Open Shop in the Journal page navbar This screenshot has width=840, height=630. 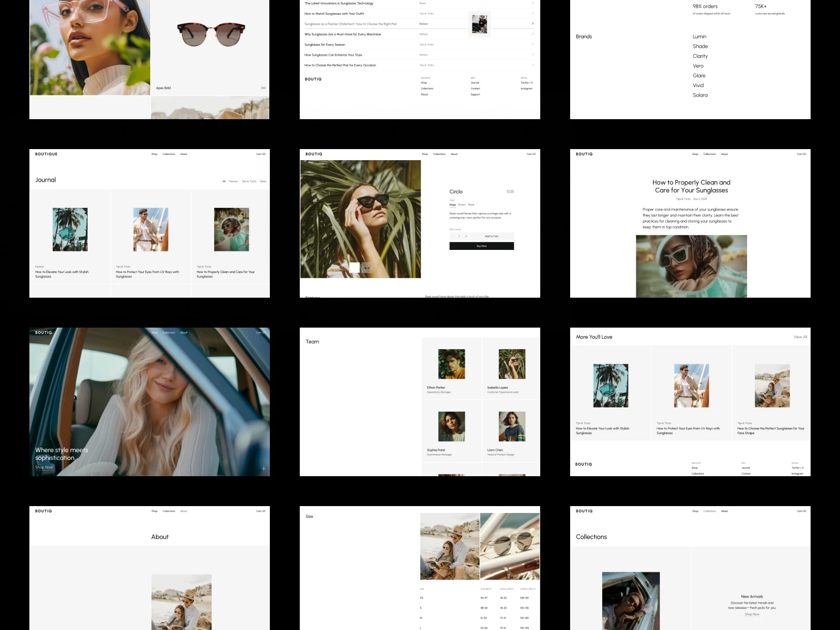click(154, 154)
